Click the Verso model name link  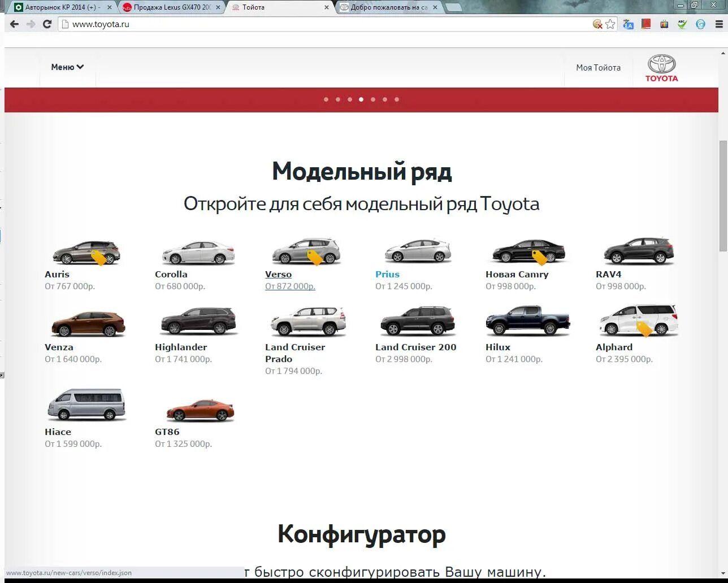tap(279, 275)
